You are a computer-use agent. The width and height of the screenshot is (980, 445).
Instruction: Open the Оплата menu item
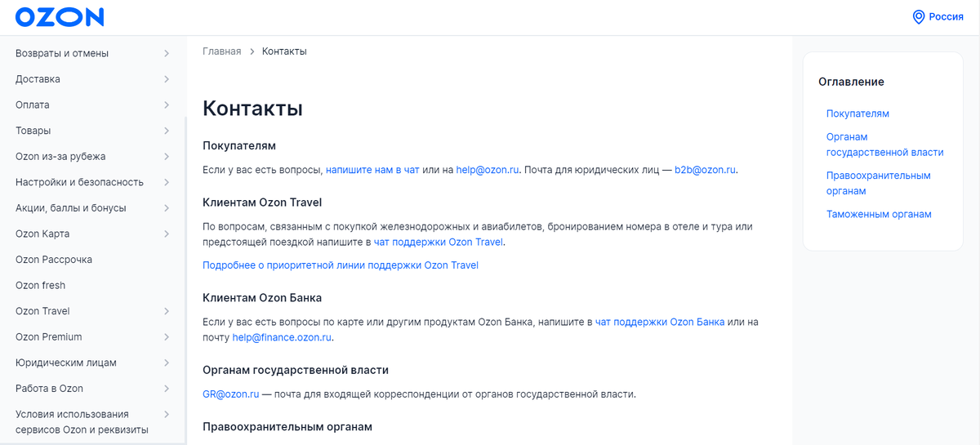[x=33, y=105]
